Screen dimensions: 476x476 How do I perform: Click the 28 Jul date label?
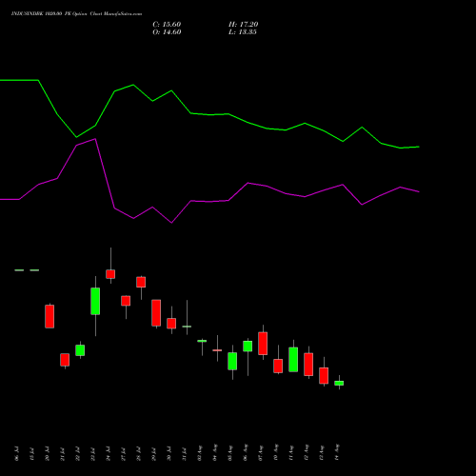(139, 453)
